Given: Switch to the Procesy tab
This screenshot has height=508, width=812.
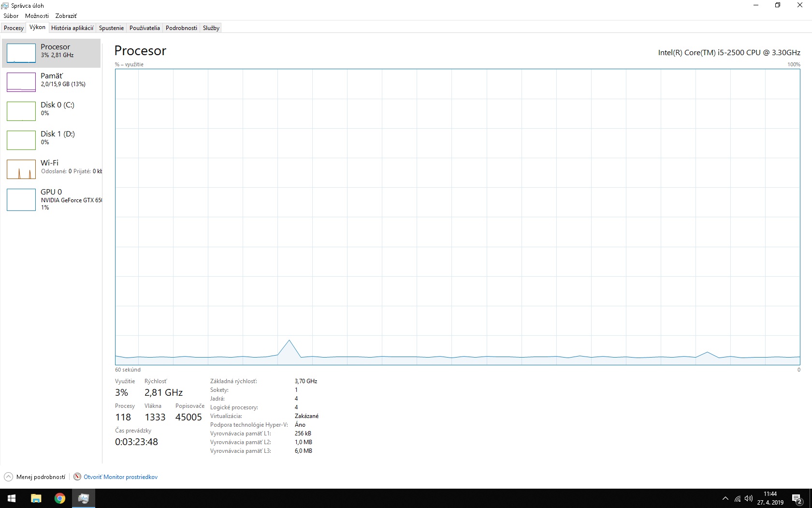Looking at the screenshot, I should 14,28.
